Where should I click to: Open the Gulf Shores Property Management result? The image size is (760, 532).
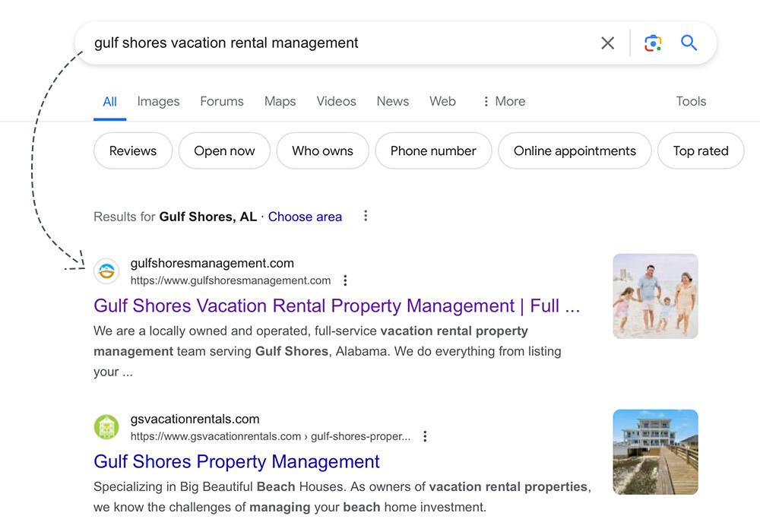click(236, 462)
